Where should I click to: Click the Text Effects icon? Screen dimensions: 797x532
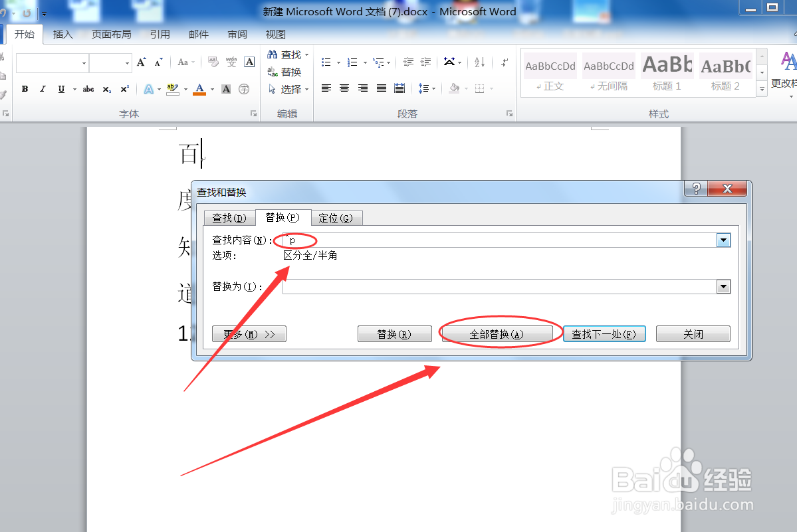point(148,90)
